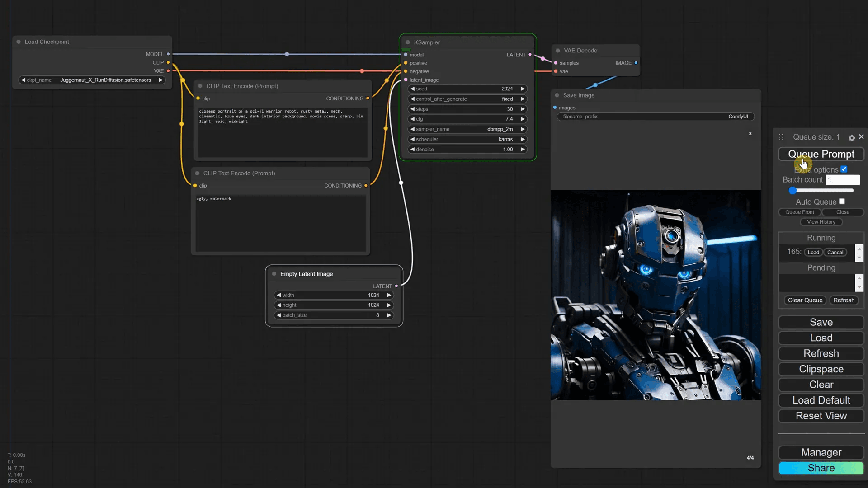Cancel the running job 165

click(x=835, y=253)
